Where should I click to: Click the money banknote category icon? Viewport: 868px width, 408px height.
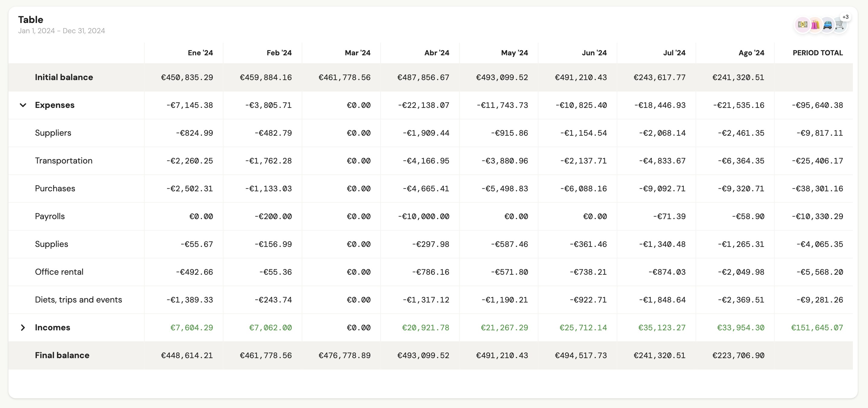tap(802, 24)
